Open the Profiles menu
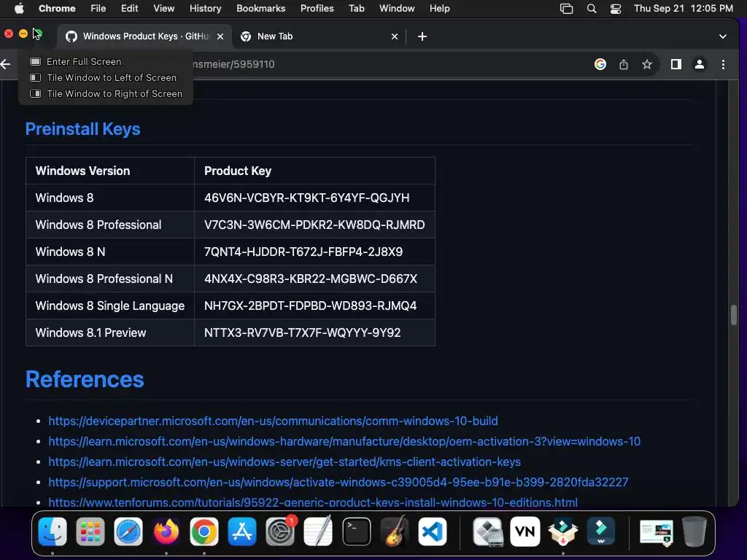Image resolution: width=747 pixels, height=560 pixels. coord(317,9)
